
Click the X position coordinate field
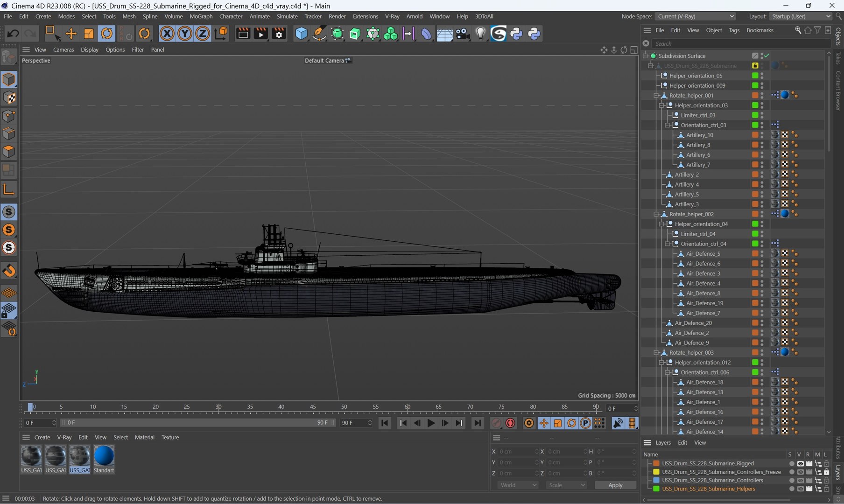[519, 451]
